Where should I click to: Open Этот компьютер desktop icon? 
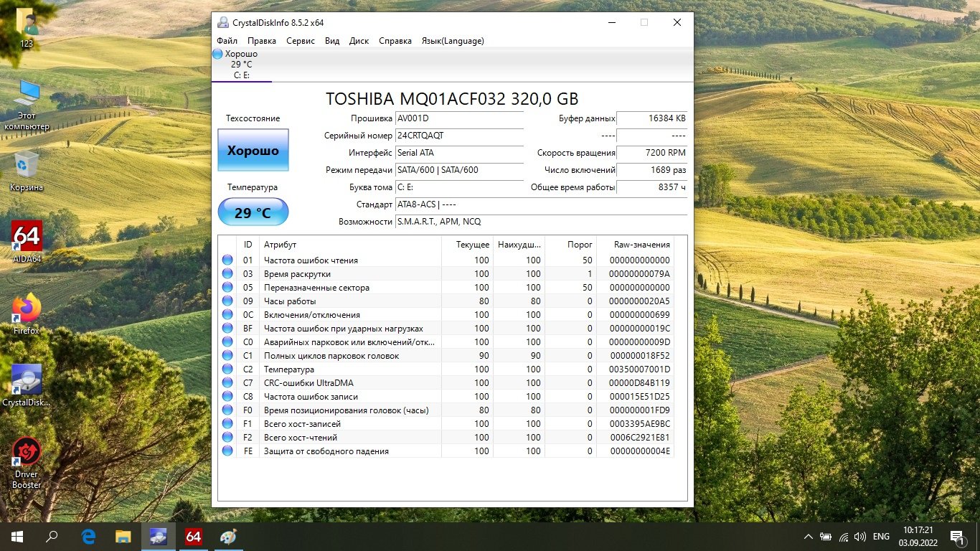[27, 105]
